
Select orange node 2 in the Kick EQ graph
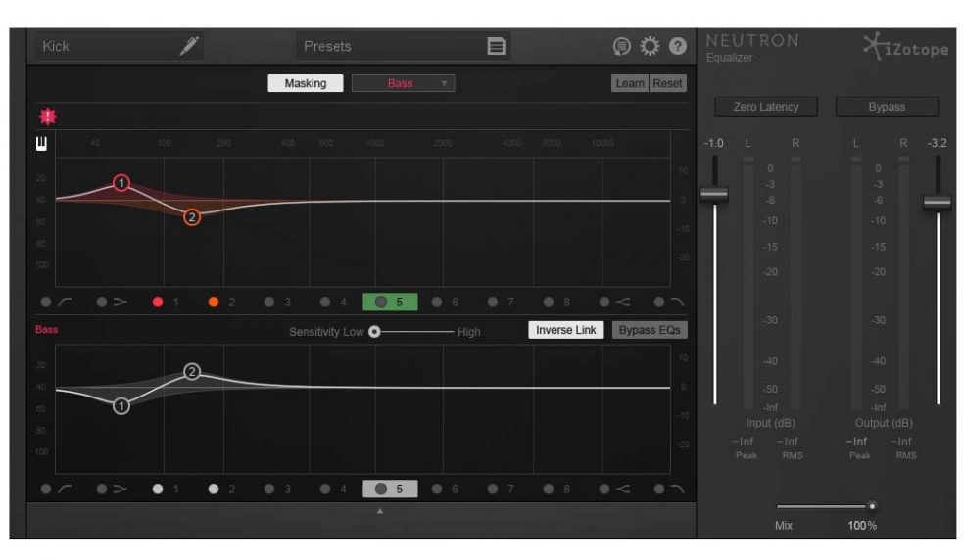click(x=192, y=217)
